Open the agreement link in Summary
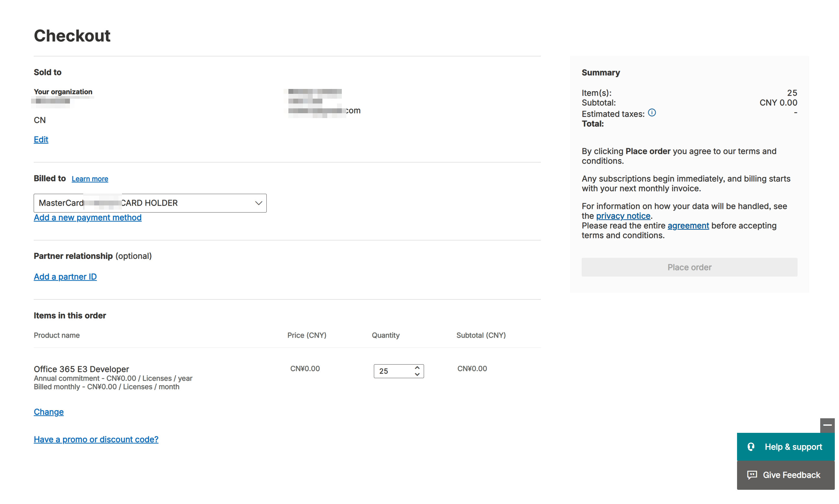839x504 pixels. [x=688, y=225]
